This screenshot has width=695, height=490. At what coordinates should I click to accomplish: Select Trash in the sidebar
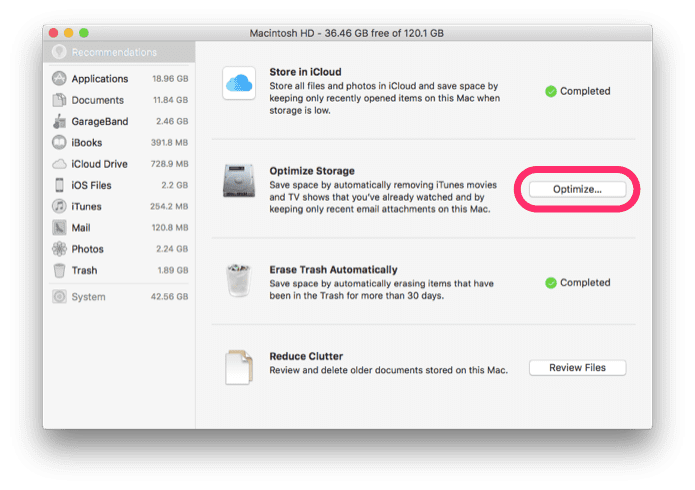tap(120, 270)
